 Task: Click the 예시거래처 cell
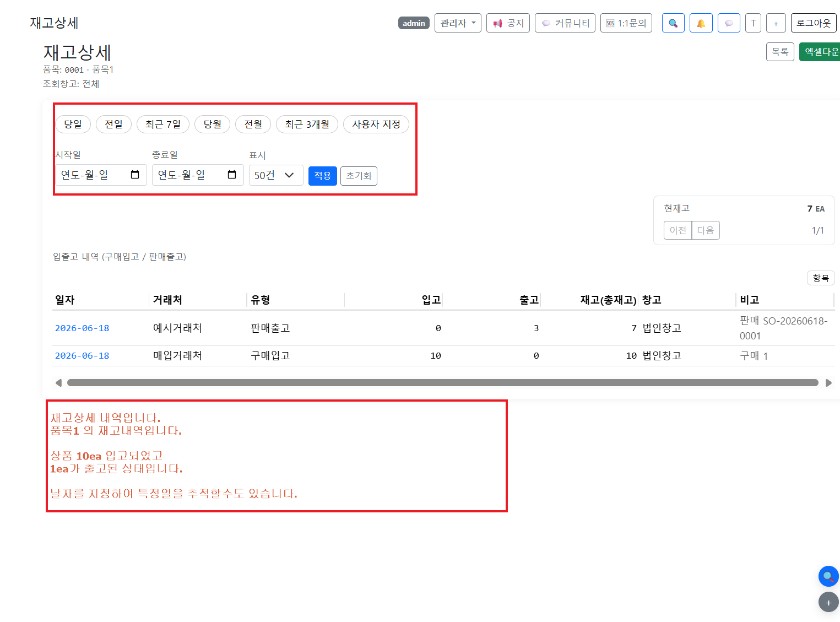tap(177, 328)
